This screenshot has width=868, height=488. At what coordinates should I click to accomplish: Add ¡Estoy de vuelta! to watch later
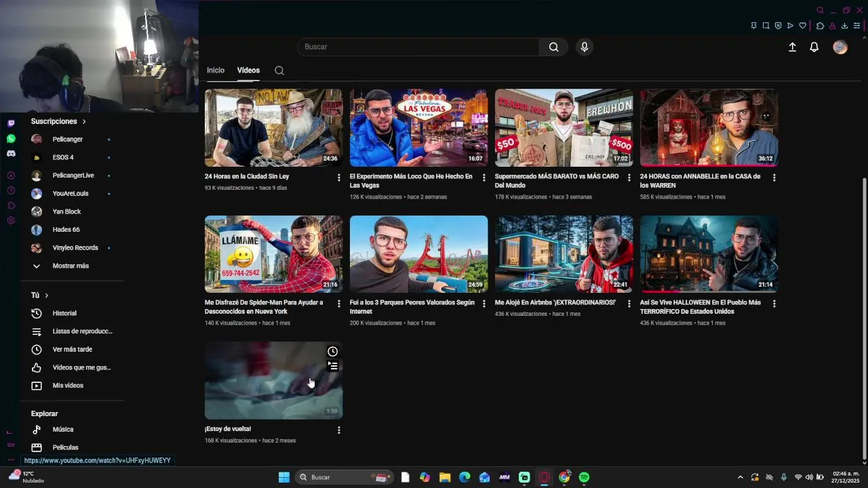click(x=332, y=351)
